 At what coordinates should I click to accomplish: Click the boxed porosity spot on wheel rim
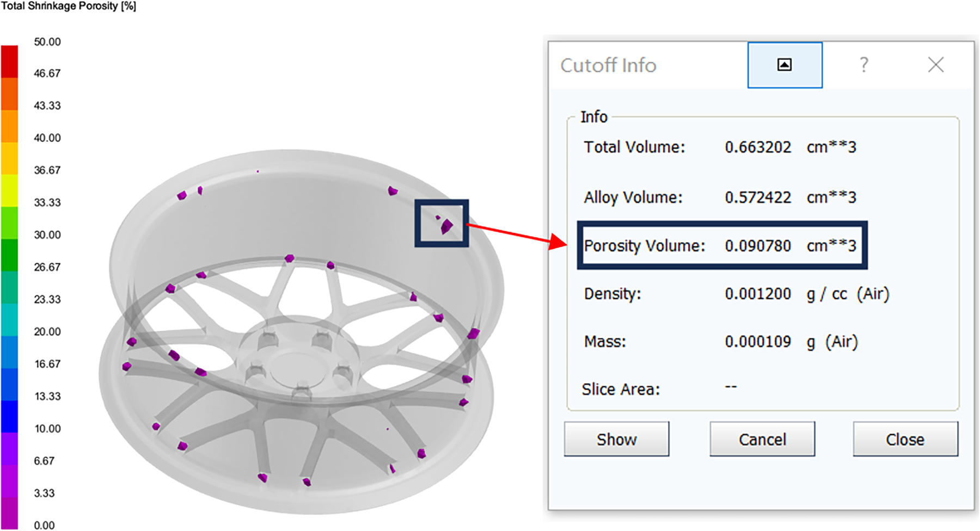446,225
